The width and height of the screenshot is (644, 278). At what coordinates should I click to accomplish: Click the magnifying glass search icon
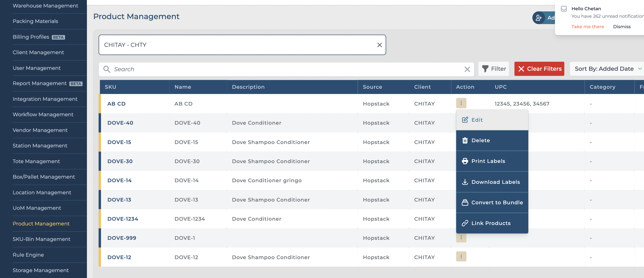(x=107, y=69)
